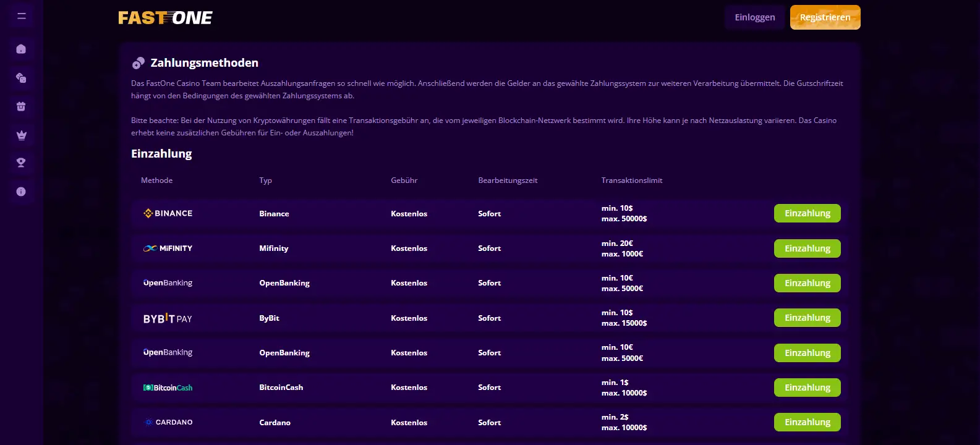Click the Typ column header

tap(265, 180)
